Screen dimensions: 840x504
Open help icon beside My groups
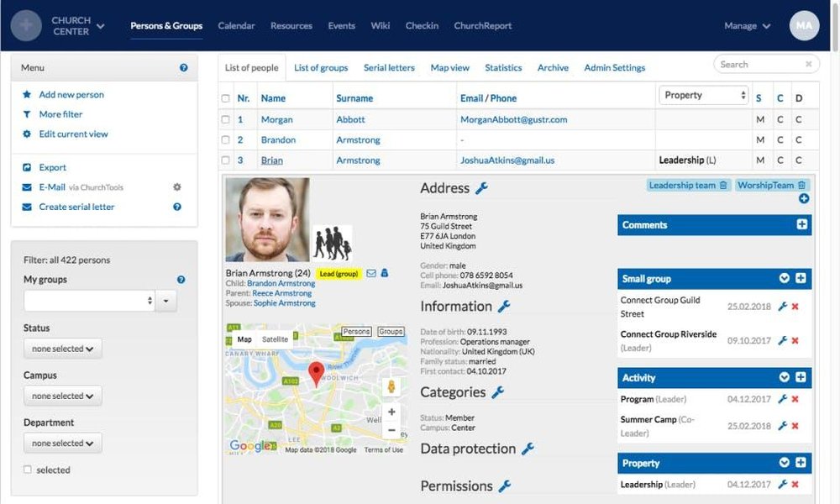tap(181, 280)
